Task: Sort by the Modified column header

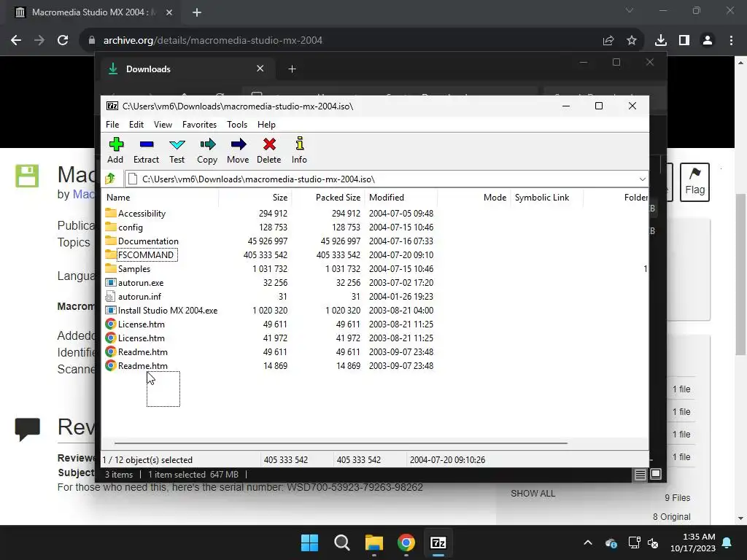Action: pos(401,197)
